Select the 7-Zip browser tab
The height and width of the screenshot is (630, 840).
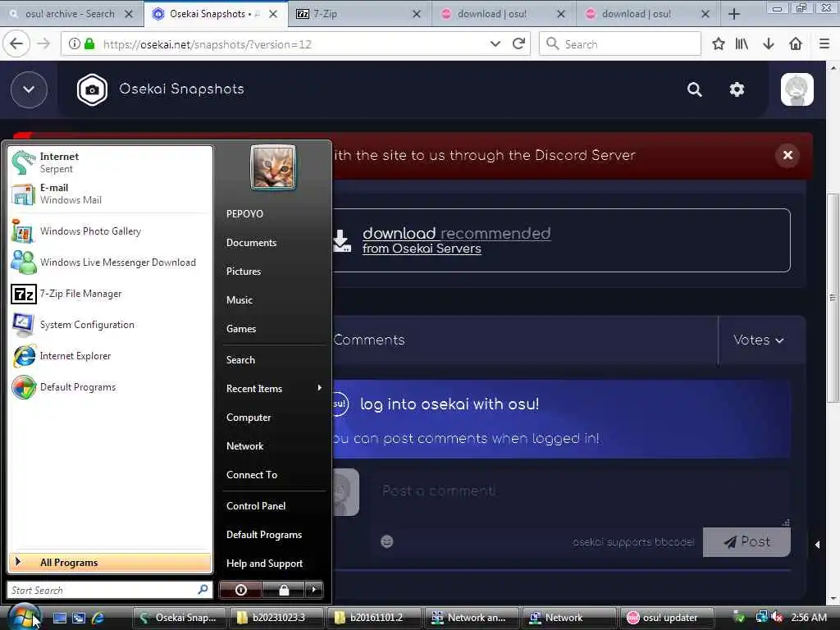pyautogui.click(x=360, y=14)
